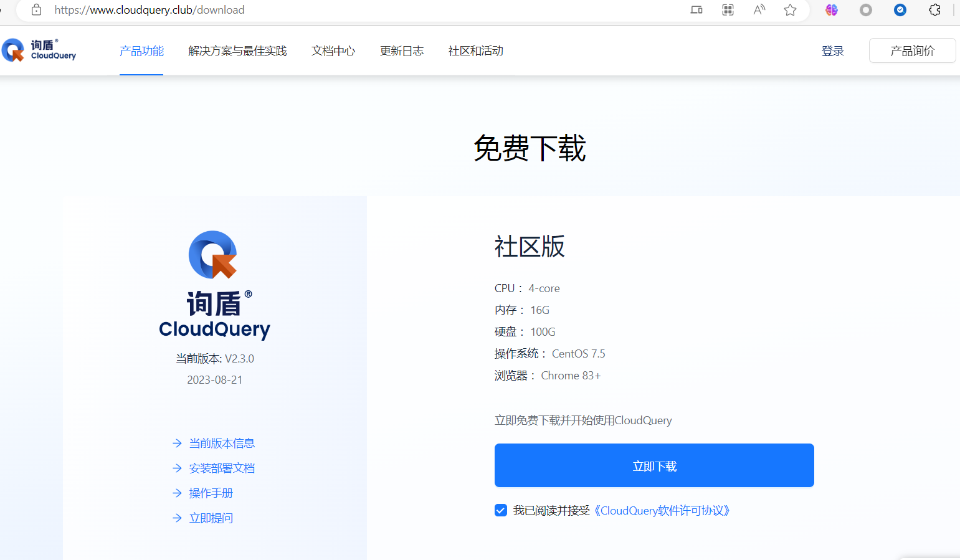The image size is (960, 560).
Task: Click the large CloudQuery logo in the left card
Action: tap(214, 285)
